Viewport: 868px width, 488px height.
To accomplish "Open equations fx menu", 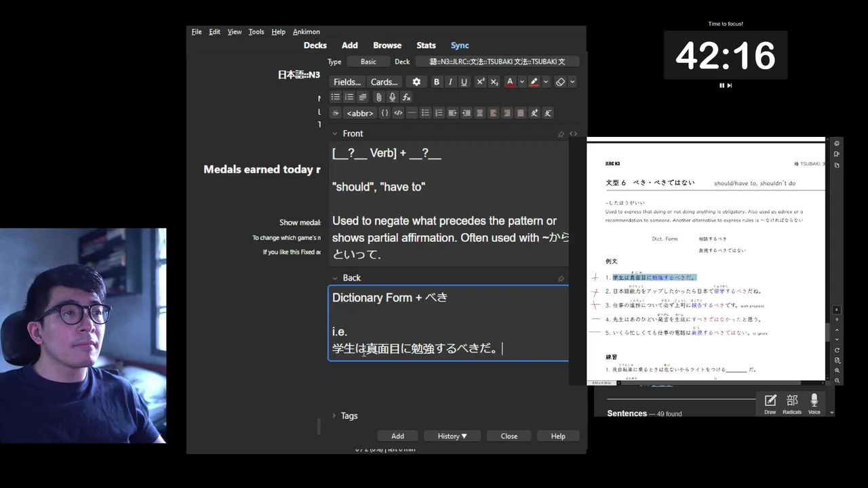I will click(x=406, y=98).
